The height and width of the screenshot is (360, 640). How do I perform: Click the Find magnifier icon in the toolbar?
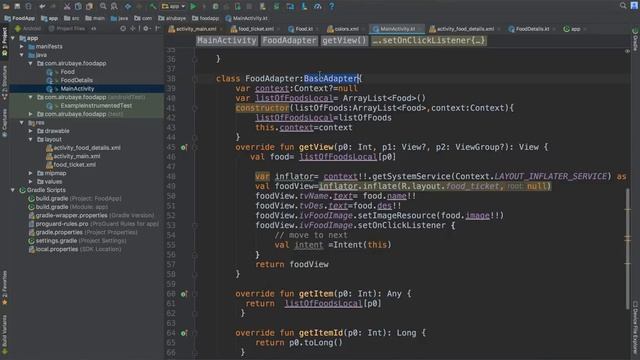click(x=103, y=6)
